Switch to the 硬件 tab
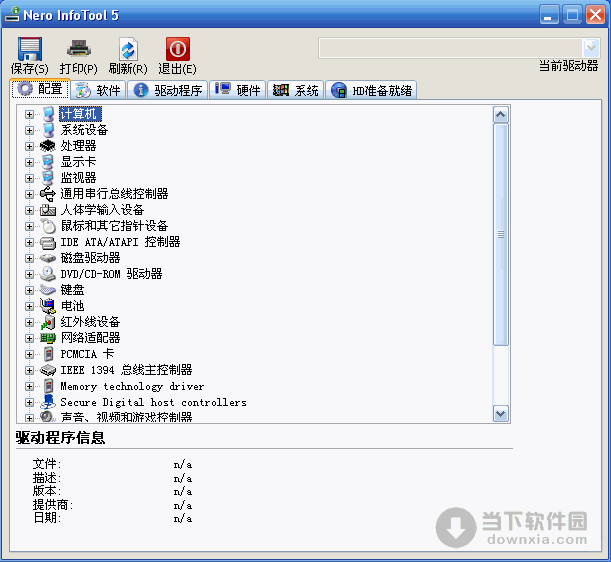611x562 pixels. [237, 90]
